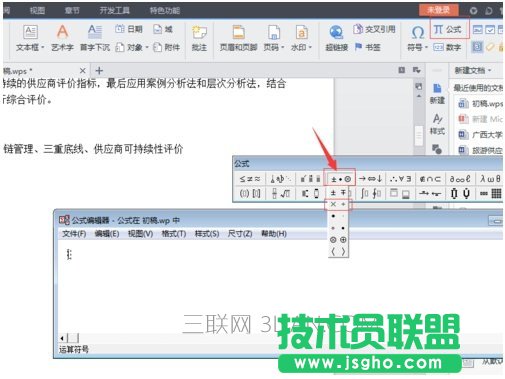Open a new document tab with plus
This screenshot has width=505, height=379.
99,71
